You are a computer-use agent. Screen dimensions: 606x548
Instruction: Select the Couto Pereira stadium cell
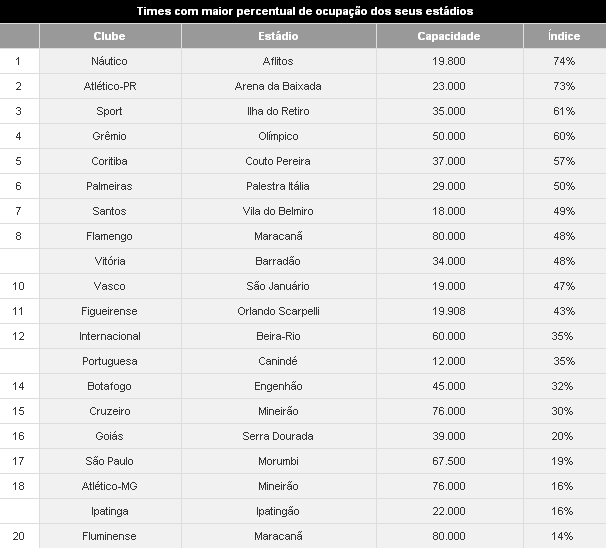point(277,161)
